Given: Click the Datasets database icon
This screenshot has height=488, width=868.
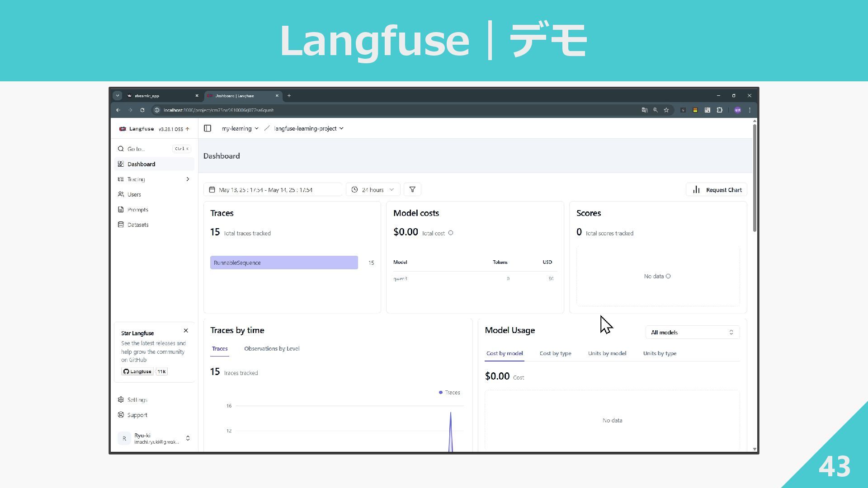Looking at the screenshot, I should click(121, 225).
